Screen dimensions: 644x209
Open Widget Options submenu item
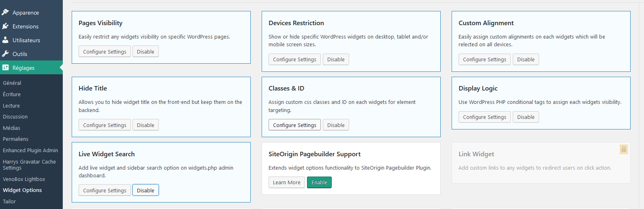tap(22, 190)
